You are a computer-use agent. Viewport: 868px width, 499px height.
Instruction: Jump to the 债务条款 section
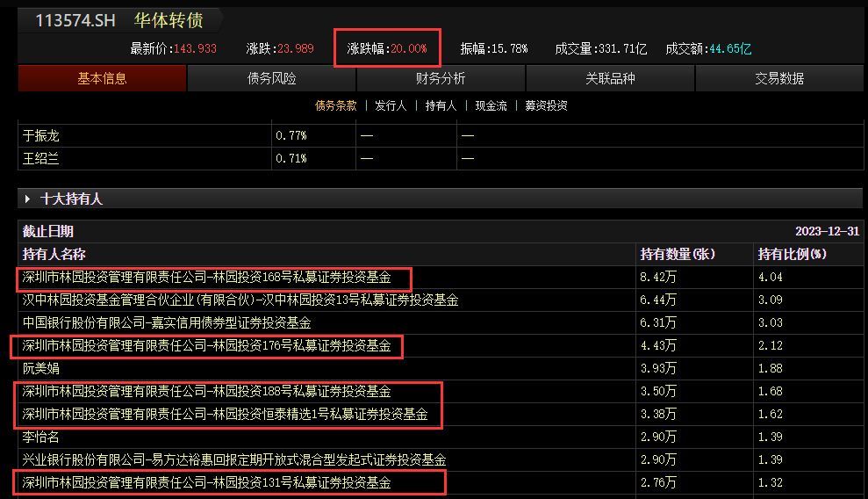point(336,105)
